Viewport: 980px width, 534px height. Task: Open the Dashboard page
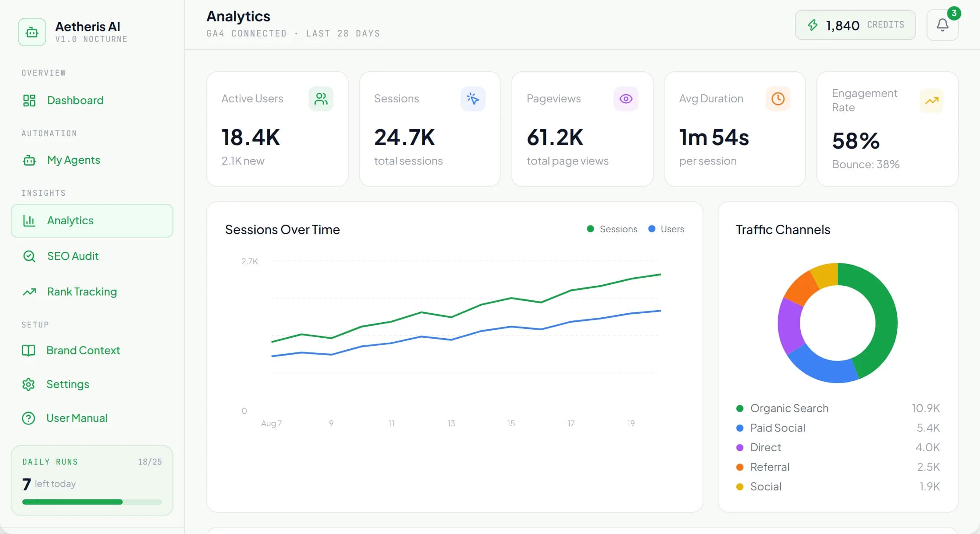tap(92, 101)
